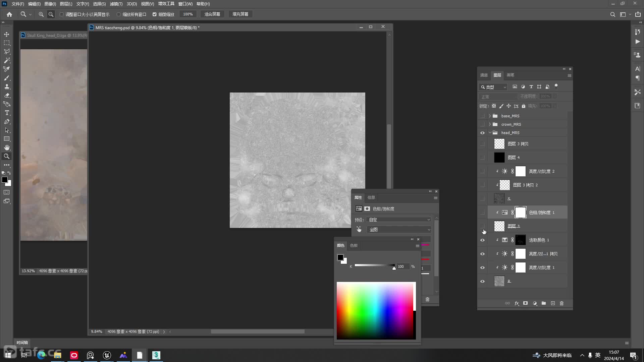This screenshot has width=644, height=362.
Task: Expand the crown_MRS group
Action: (x=490, y=124)
